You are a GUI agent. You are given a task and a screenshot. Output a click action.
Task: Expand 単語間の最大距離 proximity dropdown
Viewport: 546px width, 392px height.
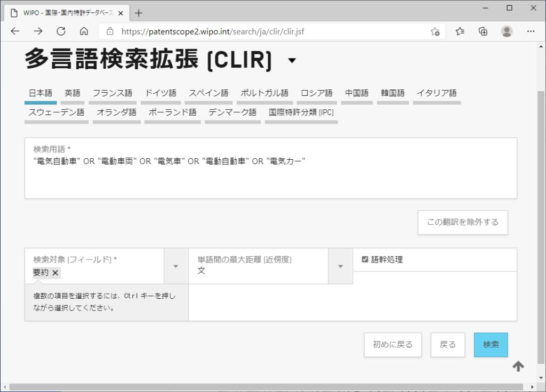coord(340,266)
